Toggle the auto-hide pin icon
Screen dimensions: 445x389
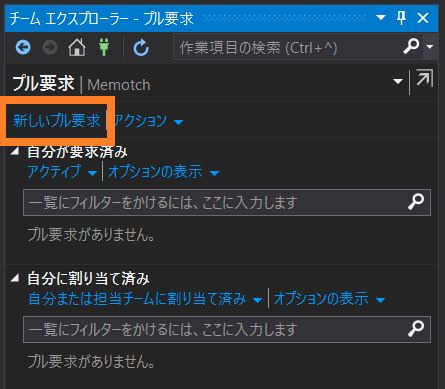[x=401, y=17]
